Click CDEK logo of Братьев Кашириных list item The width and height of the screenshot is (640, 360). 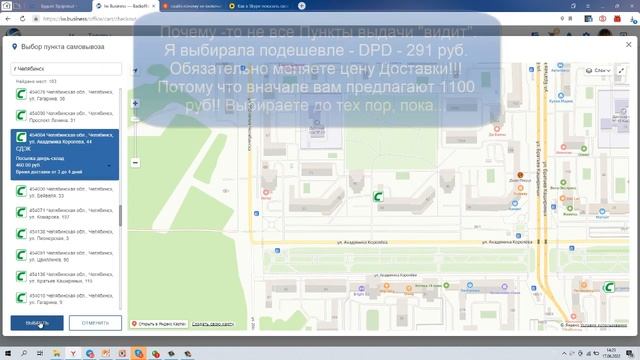[x=21, y=277]
